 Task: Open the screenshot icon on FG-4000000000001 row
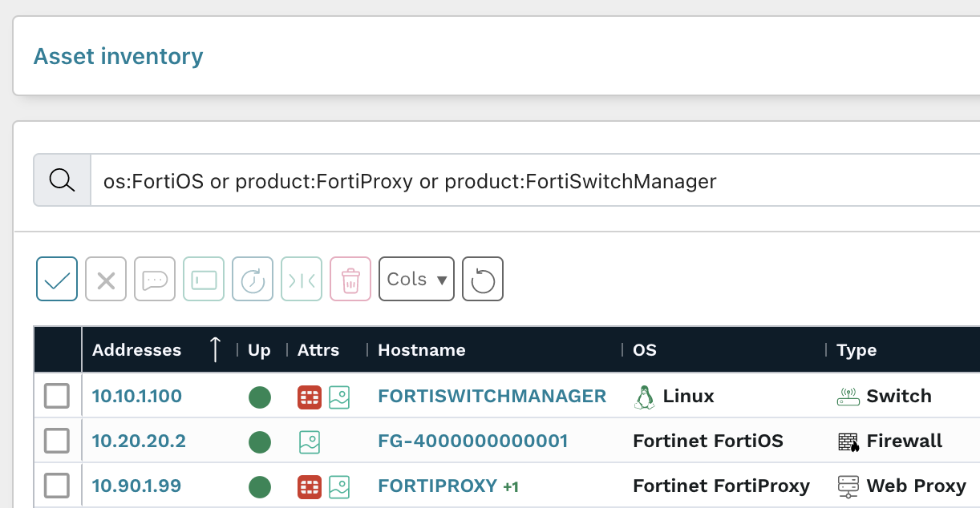pyautogui.click(x=310, y=441)
